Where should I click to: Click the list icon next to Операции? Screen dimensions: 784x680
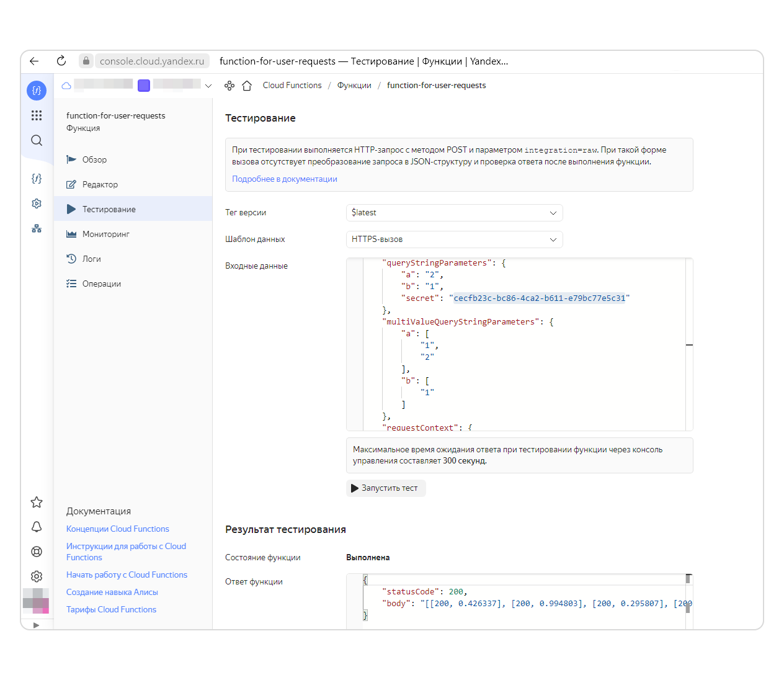click(x=71, y=284)
